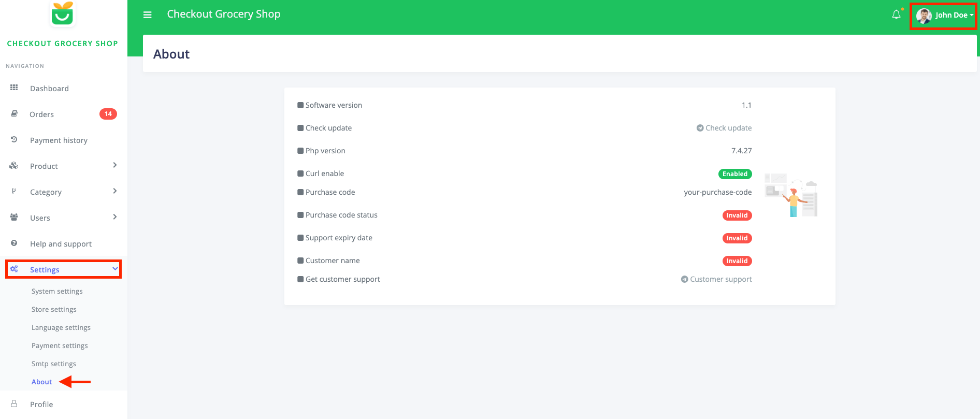The image size is (980, 419).
Task: Click the Product boxes icon
Action: click(x=14, y=165)
